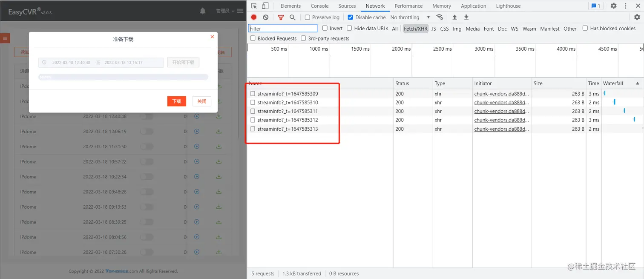Toggle the device toolbar icon

tap(265, 6)
